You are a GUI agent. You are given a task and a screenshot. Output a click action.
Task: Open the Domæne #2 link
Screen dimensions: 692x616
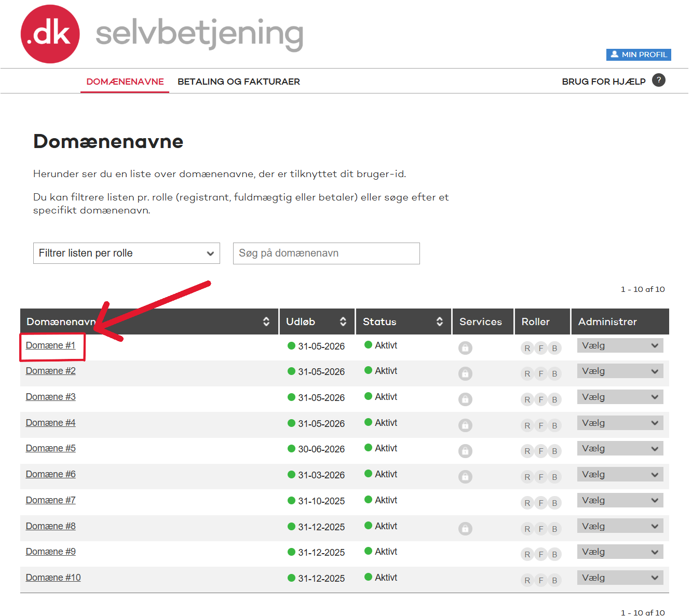[51, 371]
